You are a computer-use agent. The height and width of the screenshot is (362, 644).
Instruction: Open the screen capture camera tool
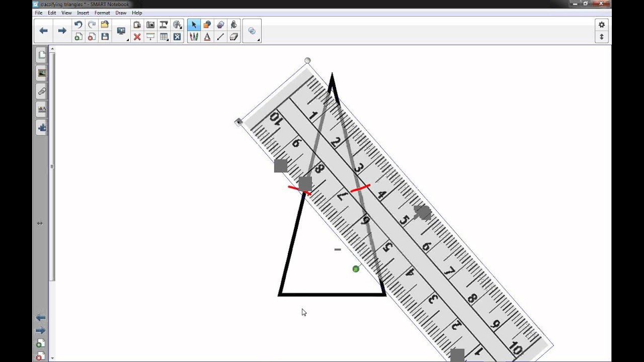pyautogui.click(x=150, y=25)
